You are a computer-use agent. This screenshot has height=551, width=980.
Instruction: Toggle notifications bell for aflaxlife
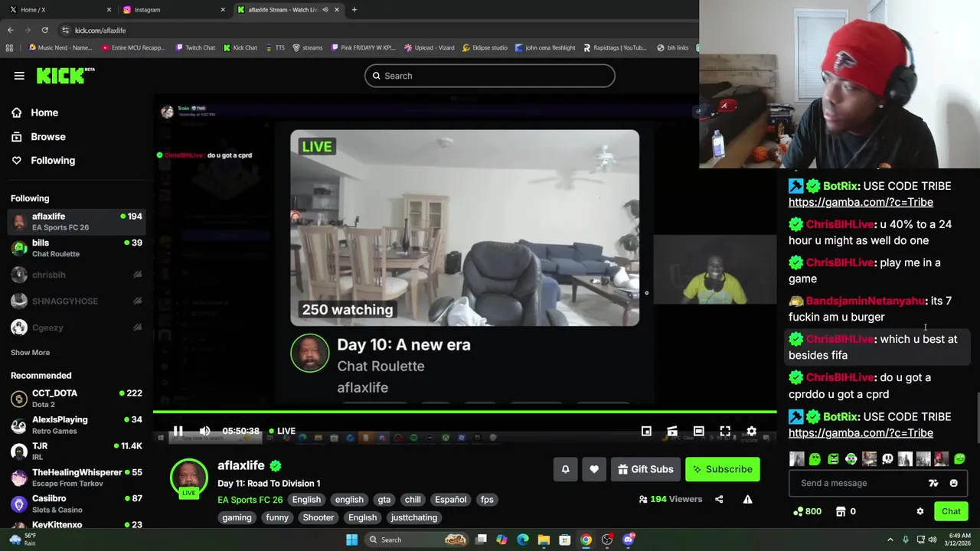coord(566,469)
